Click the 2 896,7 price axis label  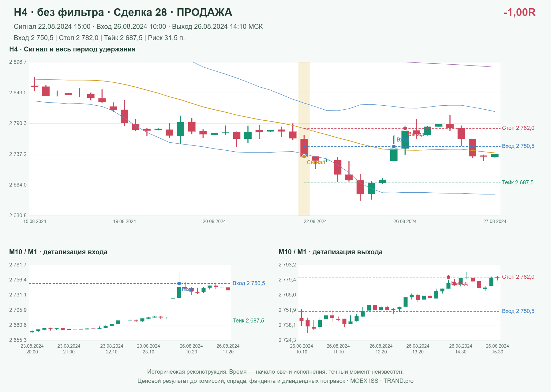click(18, 62)
